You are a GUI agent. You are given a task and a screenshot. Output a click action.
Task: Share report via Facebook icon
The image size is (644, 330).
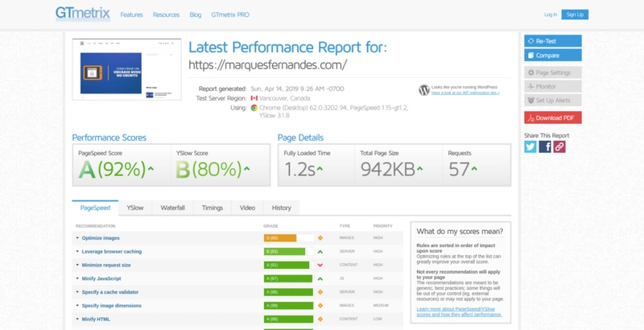coord(545,146)
